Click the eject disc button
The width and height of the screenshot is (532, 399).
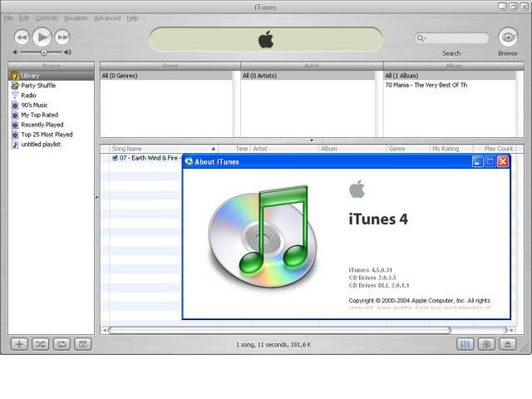508,344
